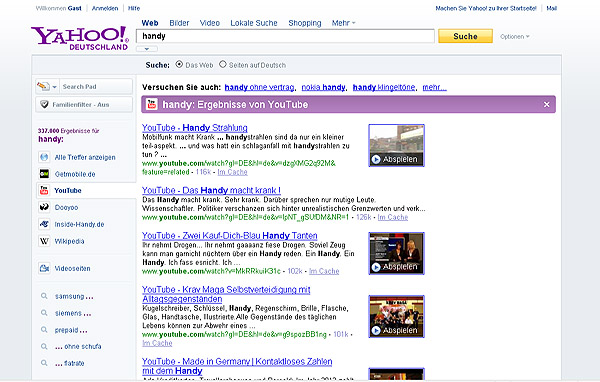Open result Krav Maga Selbstverteidigung mit Alltagsgegenständen

click(226, 294)
